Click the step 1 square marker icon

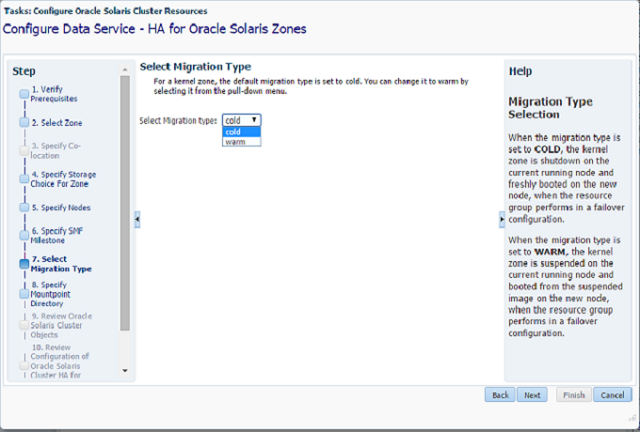click(24, 94)
